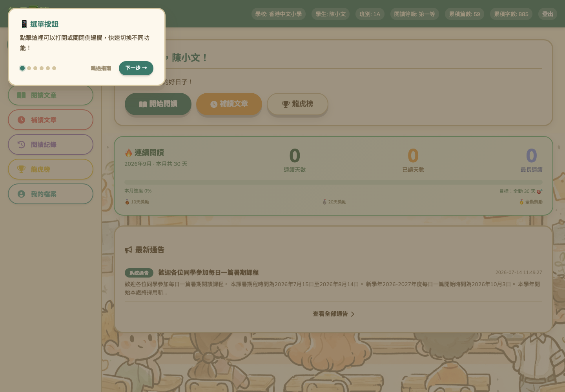Click the trophy icon in sidebar 龍虎榜
Image resolution: width=565 pixels, height=392 pixels.
coord(21,169)
